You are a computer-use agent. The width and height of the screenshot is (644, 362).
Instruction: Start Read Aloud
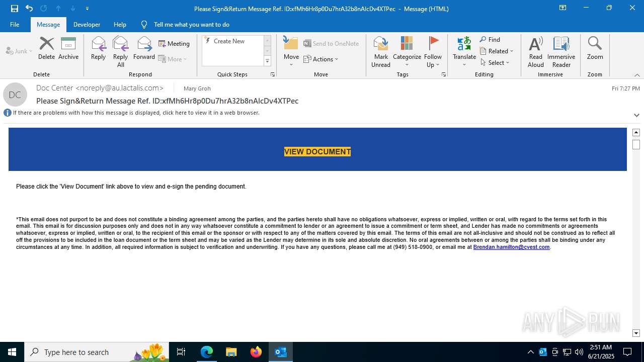click(535, 51)
